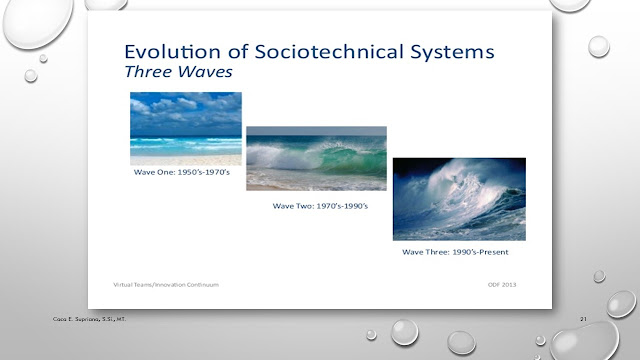Select the 'Wave Three: 1990's-Present' caption
The width and height of the screenshot is (640, 360).
tap(455, 252)
